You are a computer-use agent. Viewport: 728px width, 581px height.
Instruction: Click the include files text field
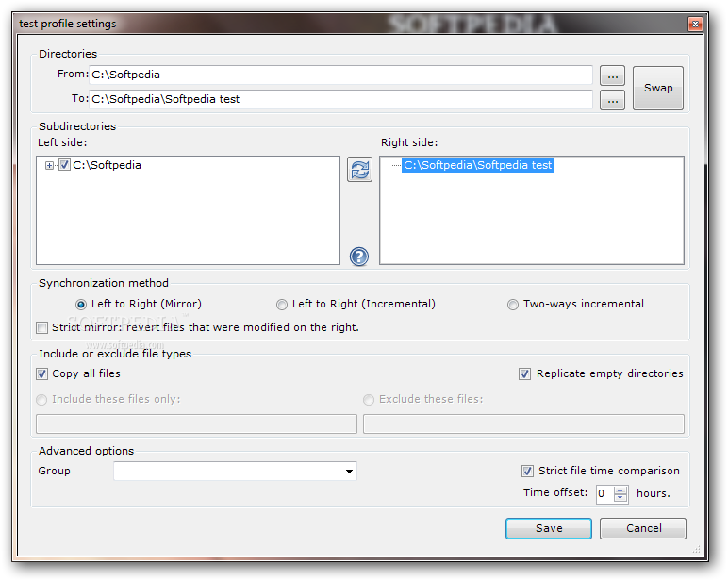click(x=196, y=424)
